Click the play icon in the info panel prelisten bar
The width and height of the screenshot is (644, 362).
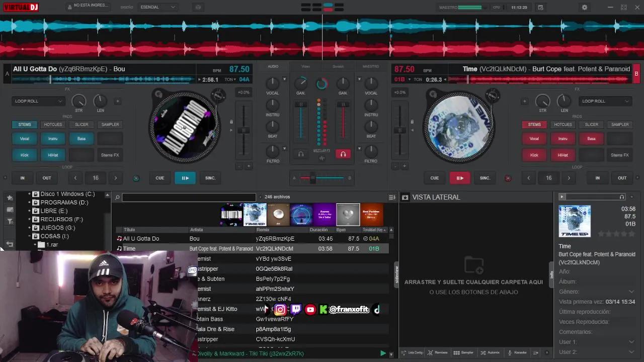coord(562,197)
